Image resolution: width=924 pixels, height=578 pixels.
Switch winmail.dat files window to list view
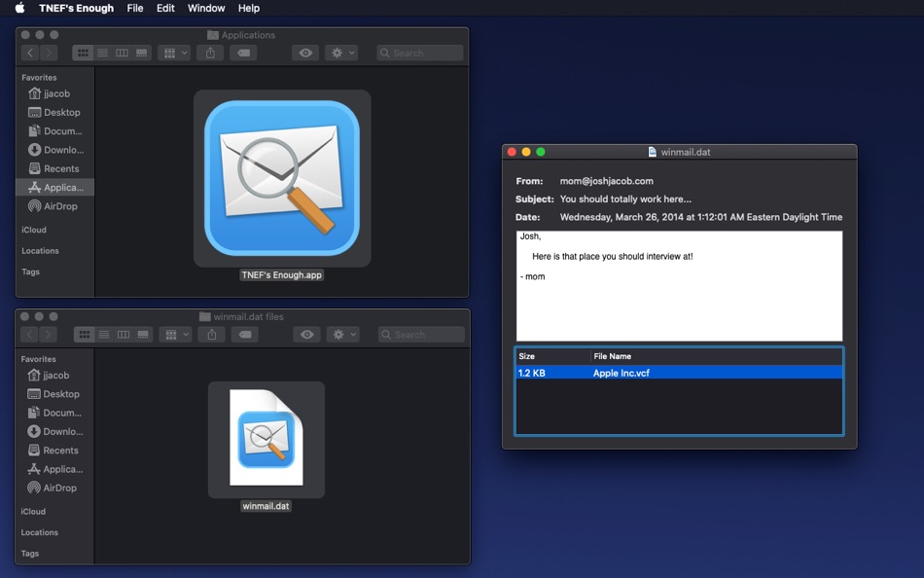pyautogui.click(x=104, y=335)
